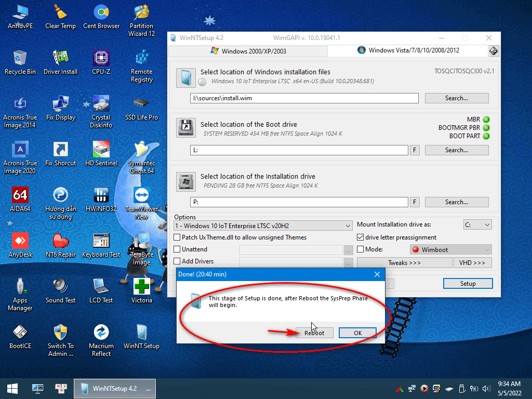Open the Wimboot mode dropdown

pyautogui.click(x=450, y=250)
